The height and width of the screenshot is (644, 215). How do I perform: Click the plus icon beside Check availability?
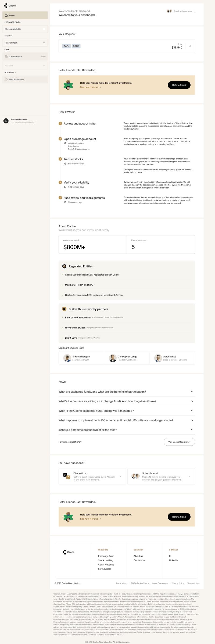(44, 29)
